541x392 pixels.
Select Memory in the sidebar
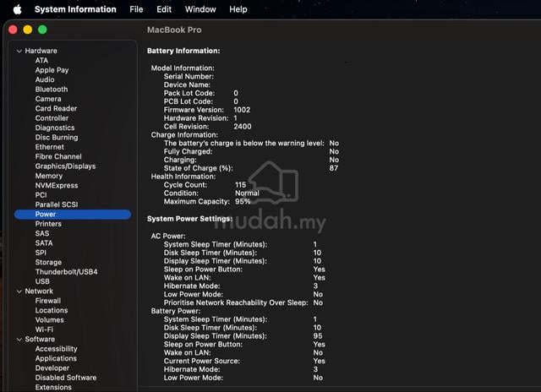(49, 176)
